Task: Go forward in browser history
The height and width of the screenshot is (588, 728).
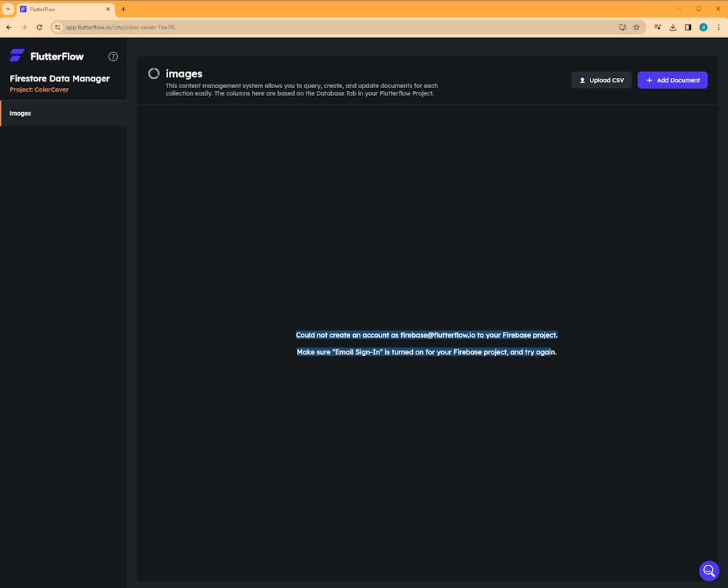Action: pos(24,28)
